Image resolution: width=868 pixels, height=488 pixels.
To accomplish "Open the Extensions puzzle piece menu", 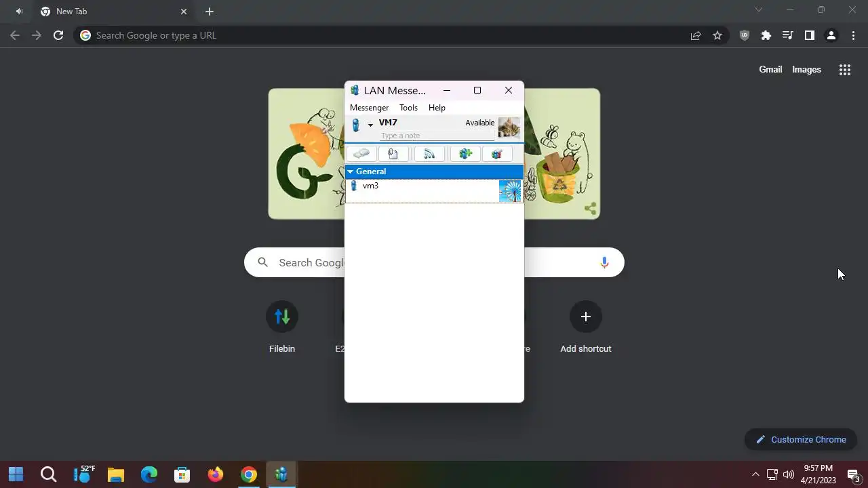I will [x=766, y=35].
